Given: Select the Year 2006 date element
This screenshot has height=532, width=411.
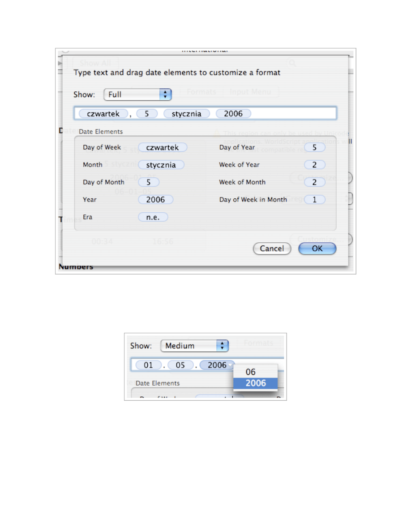Looking at the screenshot, I should [x=155, y=200].
